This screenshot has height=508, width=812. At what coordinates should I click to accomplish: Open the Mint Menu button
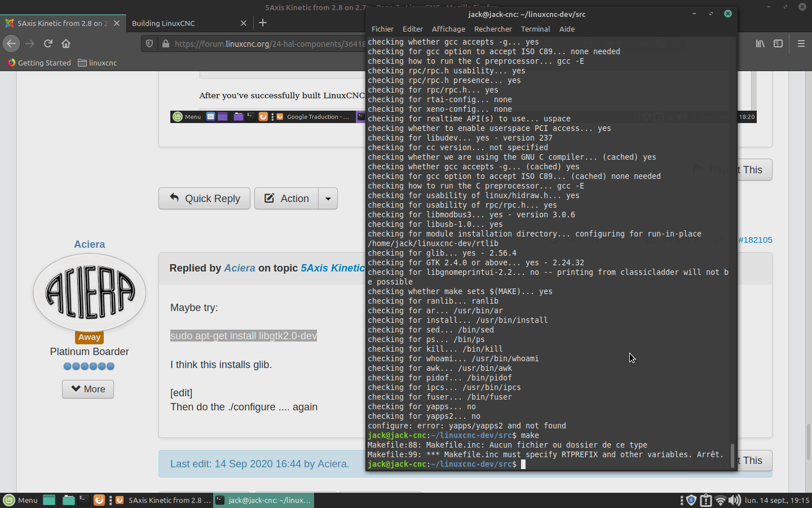[x=21, y=500]
